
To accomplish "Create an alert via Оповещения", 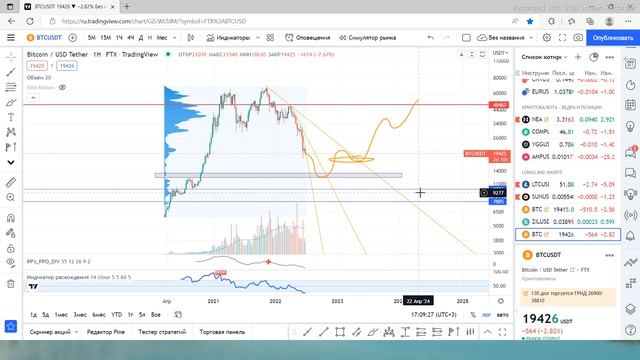I will 308,38.
